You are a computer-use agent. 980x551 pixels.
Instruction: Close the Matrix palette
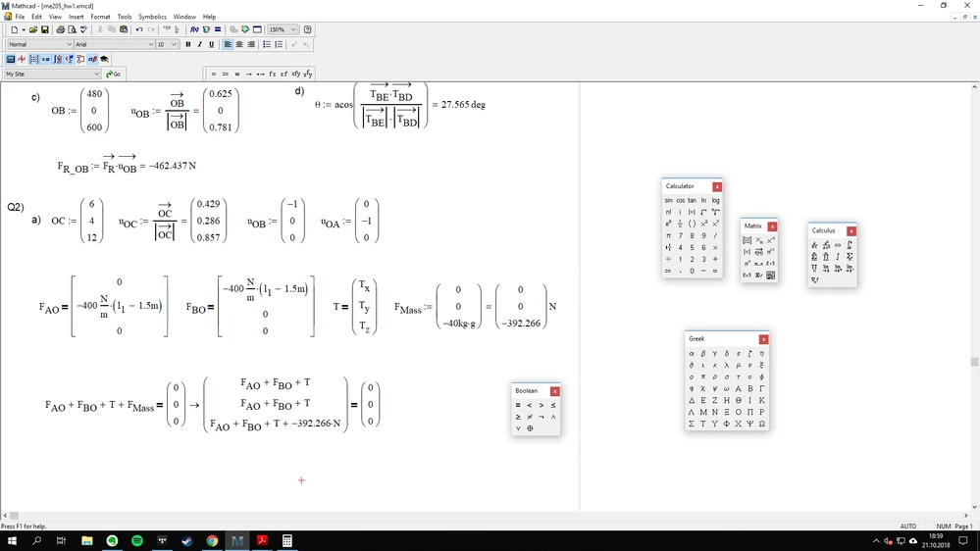coord(772,226)
